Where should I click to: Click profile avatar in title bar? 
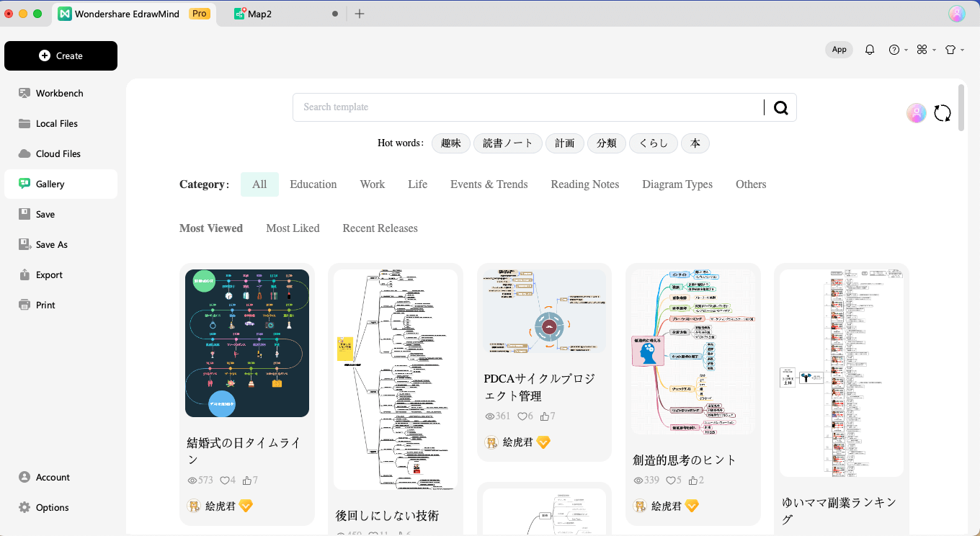[957, 14]
